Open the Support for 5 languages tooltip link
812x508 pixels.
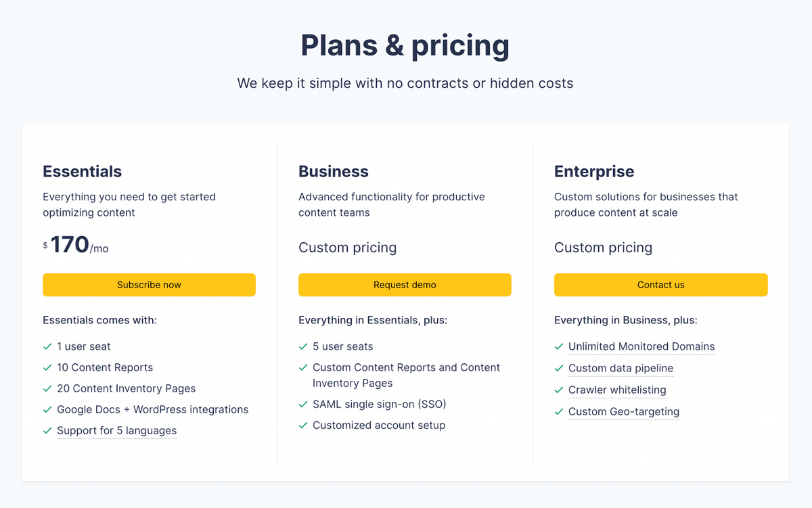(116, 430)
